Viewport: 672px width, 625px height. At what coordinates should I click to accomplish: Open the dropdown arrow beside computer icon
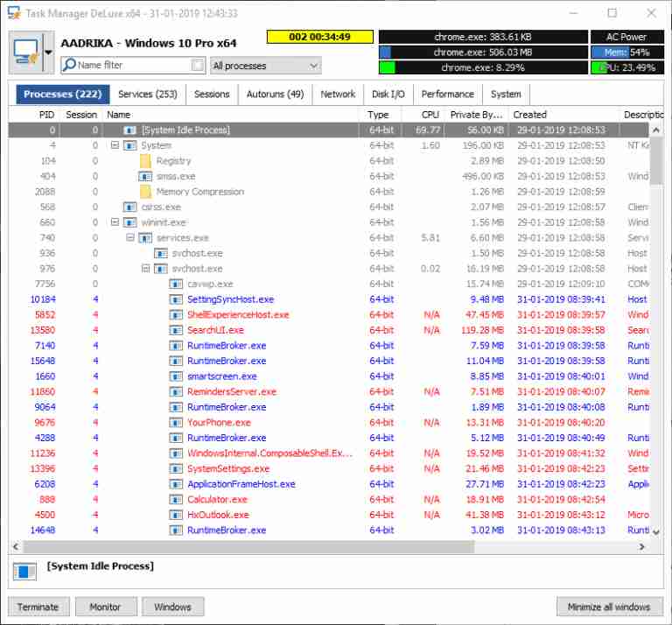48,53
